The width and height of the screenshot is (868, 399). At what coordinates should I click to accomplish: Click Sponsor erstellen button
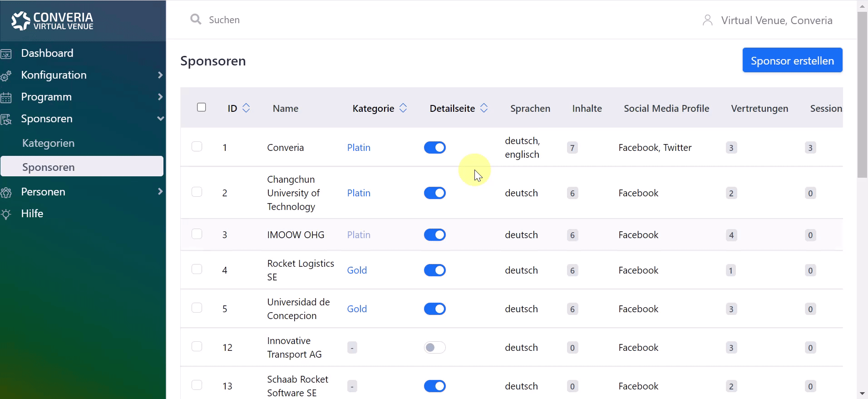[792, 60]
